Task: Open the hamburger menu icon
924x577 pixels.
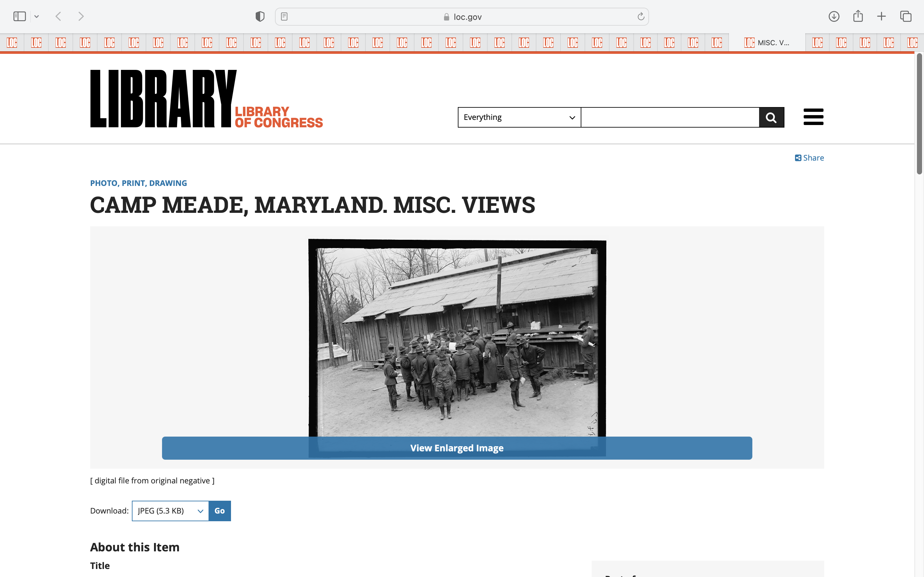Action: coord(813,117)
